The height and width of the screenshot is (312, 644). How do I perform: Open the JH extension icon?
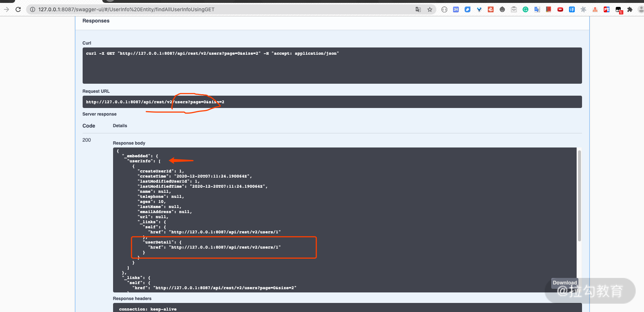click(456, 9)
